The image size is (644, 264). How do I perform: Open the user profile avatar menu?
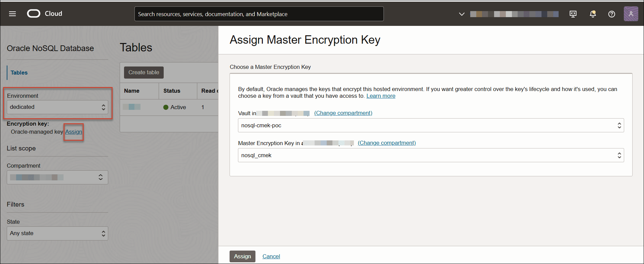(x=631, y=14)
